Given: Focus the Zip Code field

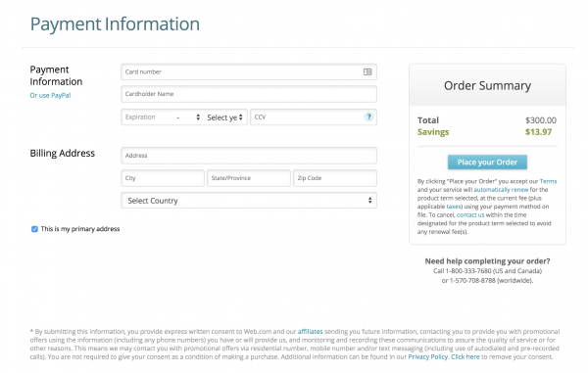Looking at the screenshot, I should pyautogui.click(x=335, y=178).
